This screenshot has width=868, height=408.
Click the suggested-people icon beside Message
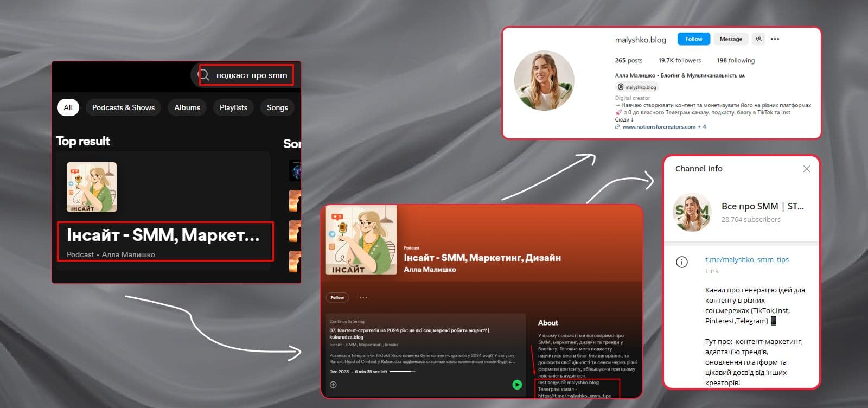pyautogui.click(x=758, y=39)
